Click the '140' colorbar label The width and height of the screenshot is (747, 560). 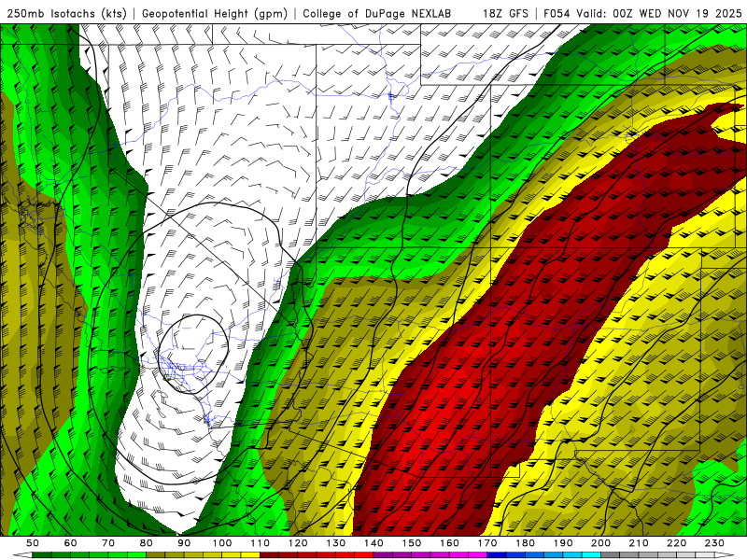click(373, 543)
